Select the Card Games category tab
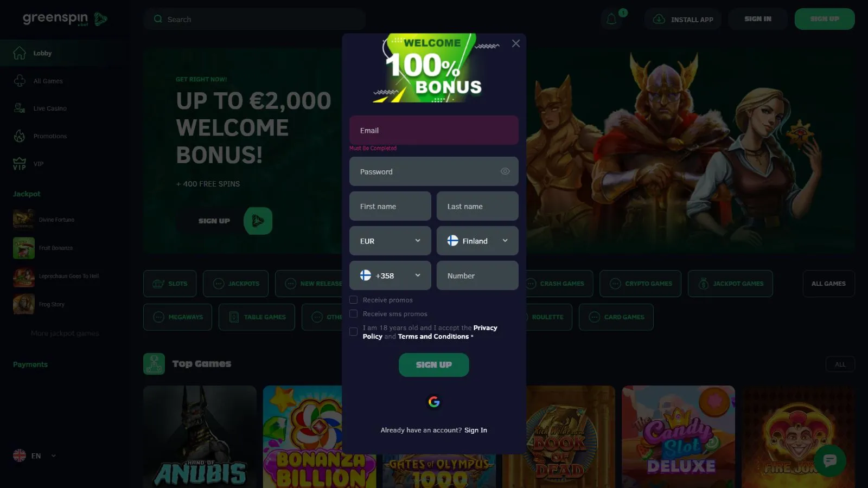 coord(616,317)
